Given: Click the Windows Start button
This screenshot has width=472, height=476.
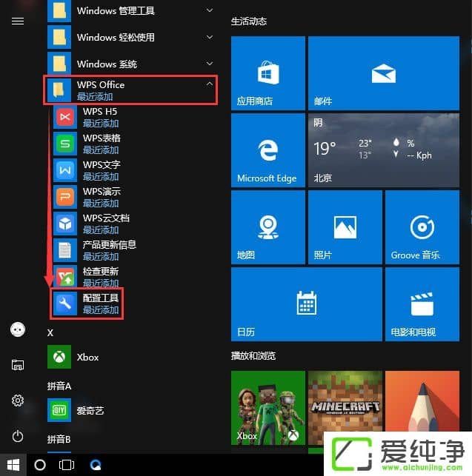Looking at the screenshot, I should pos(13,465).
